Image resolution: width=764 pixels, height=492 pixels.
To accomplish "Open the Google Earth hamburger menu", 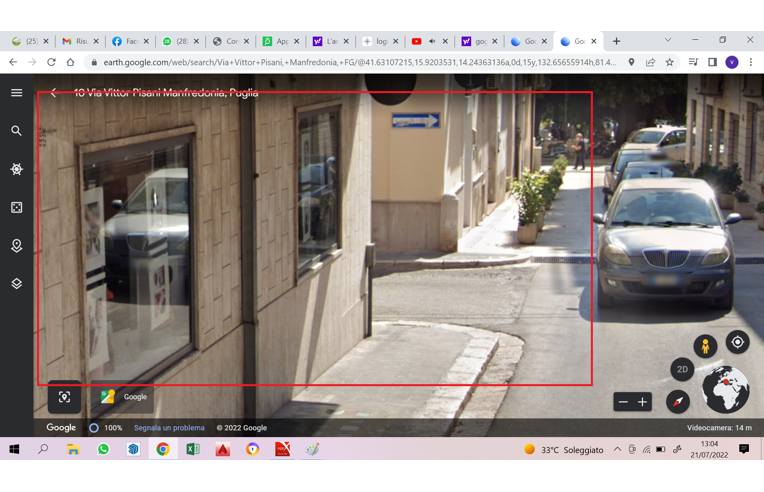I will coord(16,93).
